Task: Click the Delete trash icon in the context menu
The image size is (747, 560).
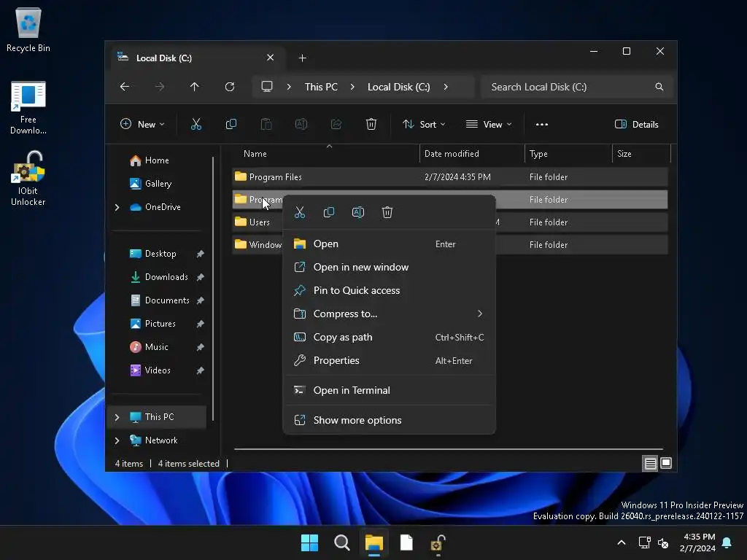Action: [387, 212]
